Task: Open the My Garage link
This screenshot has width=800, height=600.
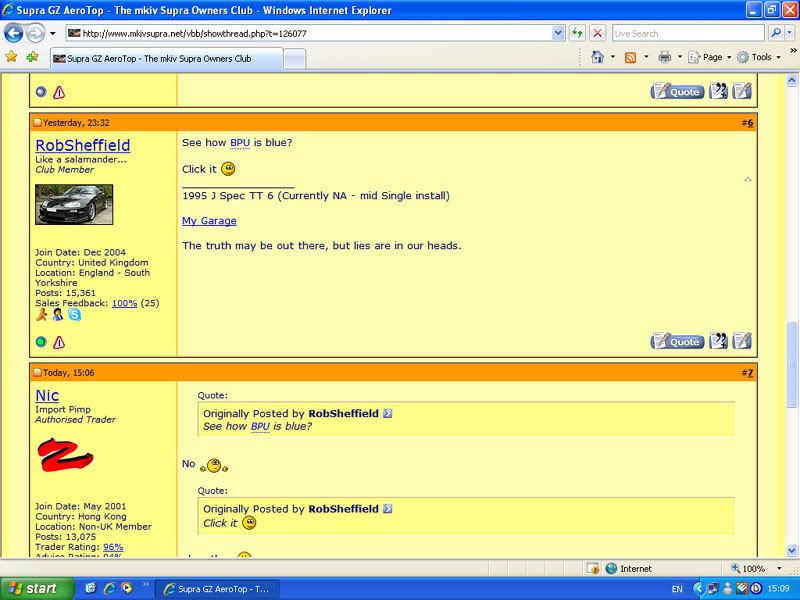Action: click(209, 221)
